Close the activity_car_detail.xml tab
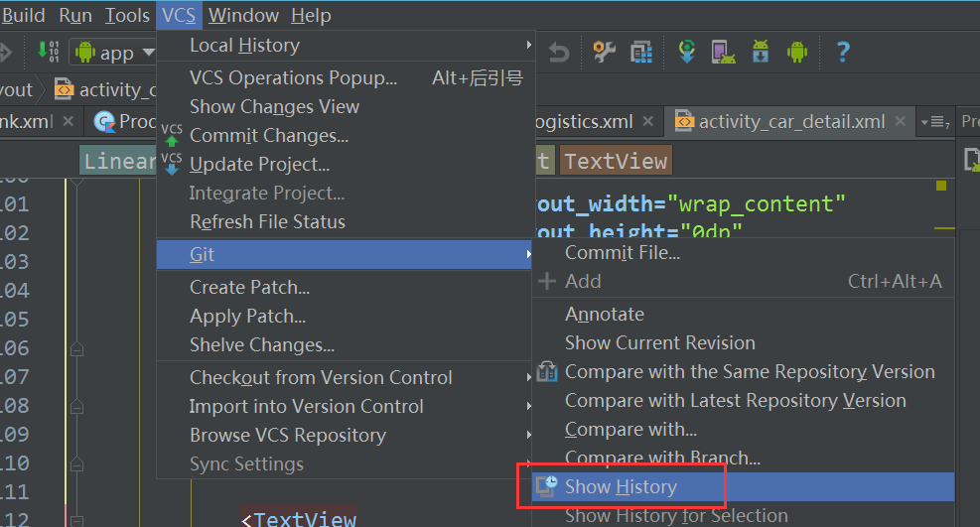 point(900,120)
